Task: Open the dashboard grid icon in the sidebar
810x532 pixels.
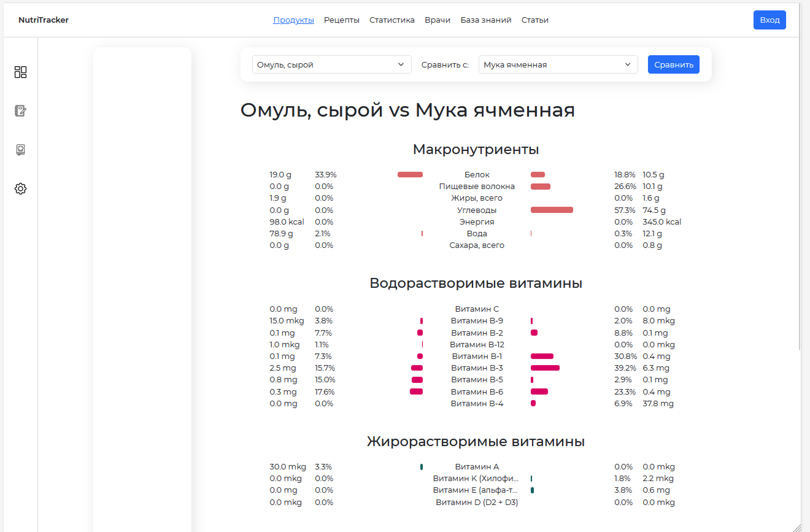Action: [x=20, y=72]
